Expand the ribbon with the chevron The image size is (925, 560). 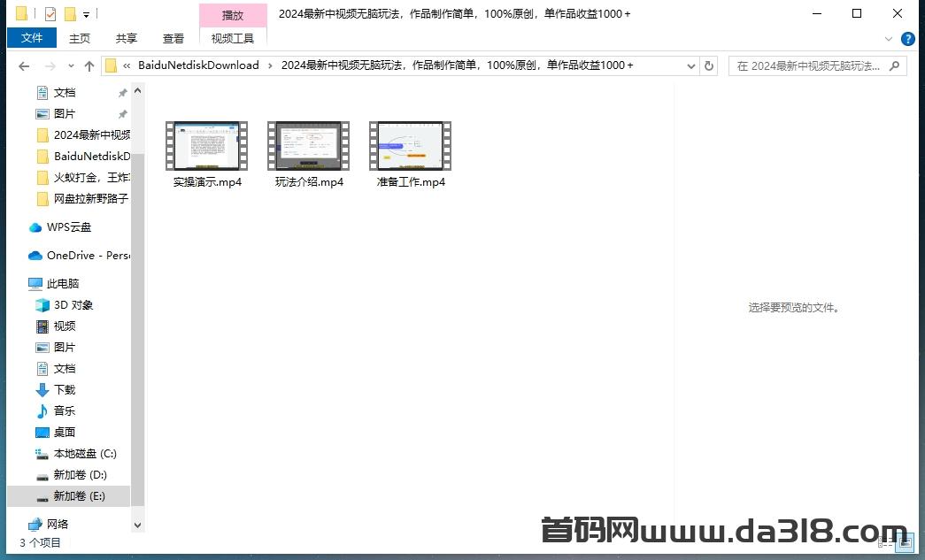(889, 39)
